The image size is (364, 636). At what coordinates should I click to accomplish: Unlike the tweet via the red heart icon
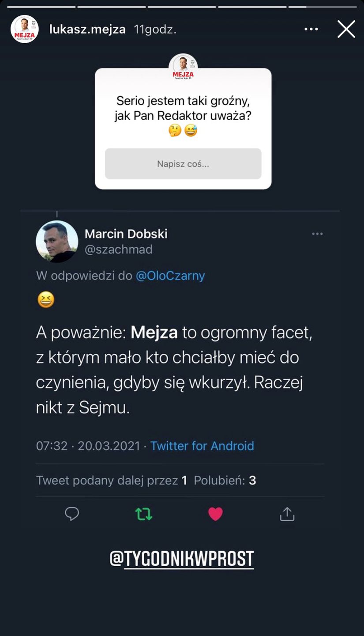coord(215,514)
